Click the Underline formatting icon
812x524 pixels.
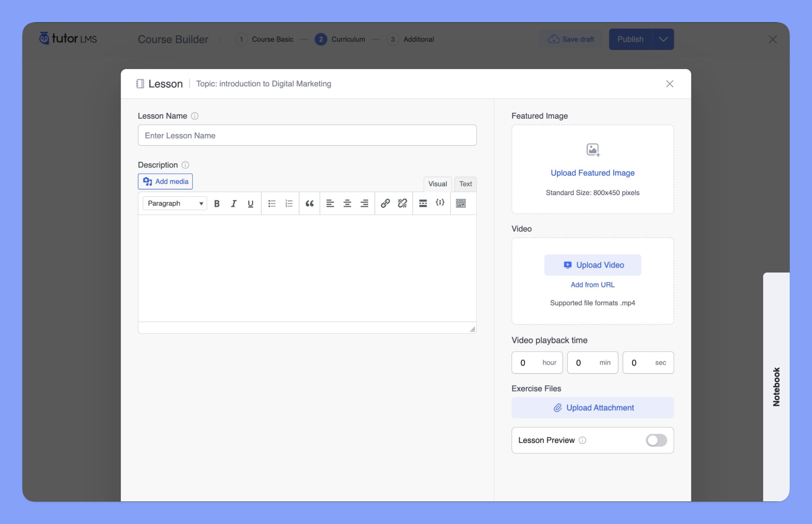[x=249, y=203]
